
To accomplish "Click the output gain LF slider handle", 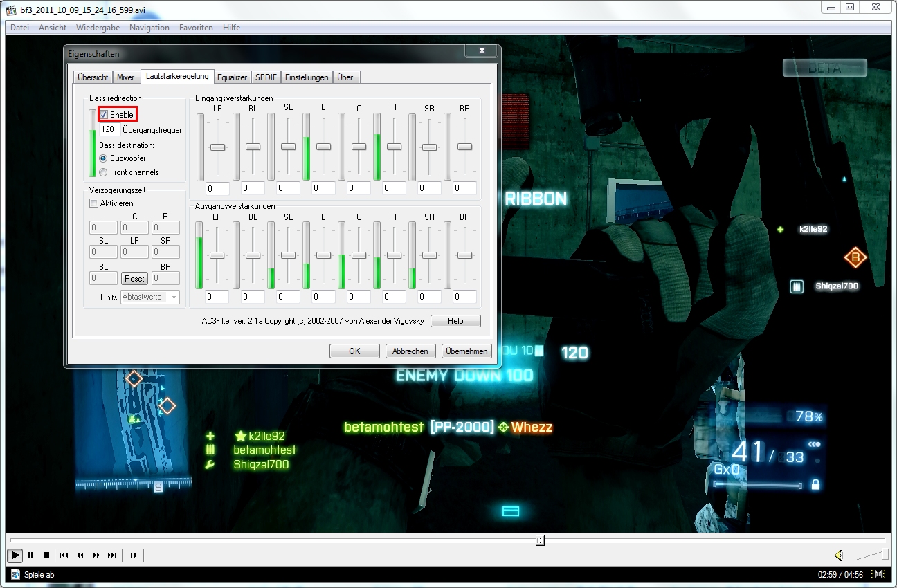I will pos(217,255).
